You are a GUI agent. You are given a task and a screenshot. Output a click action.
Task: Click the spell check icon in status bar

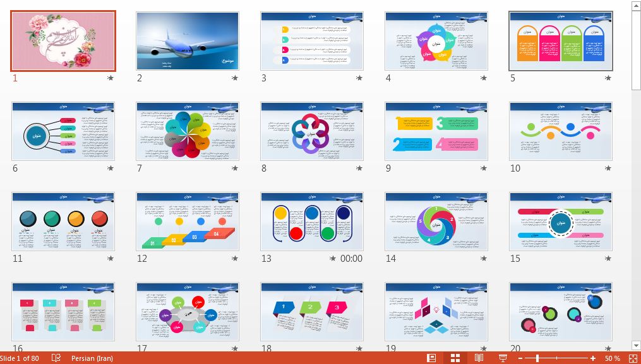coord(56,358)
